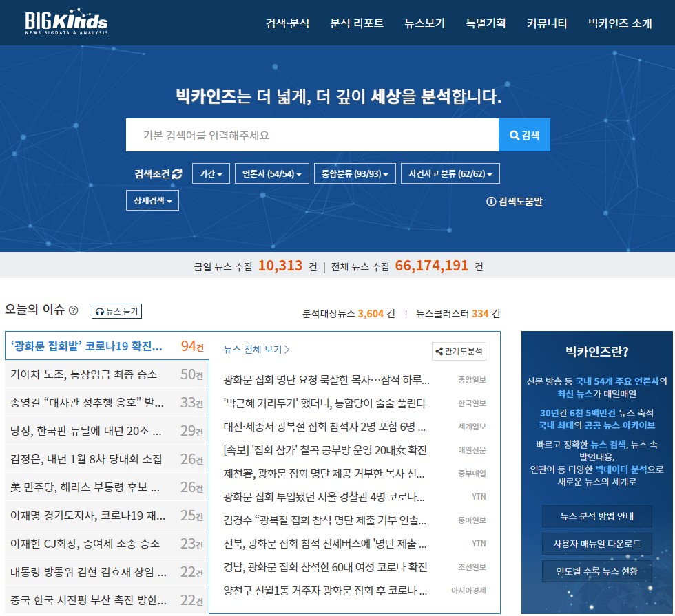Select the 대통령 방통위 김현 김효재 상임 issue

coord(107,572)
